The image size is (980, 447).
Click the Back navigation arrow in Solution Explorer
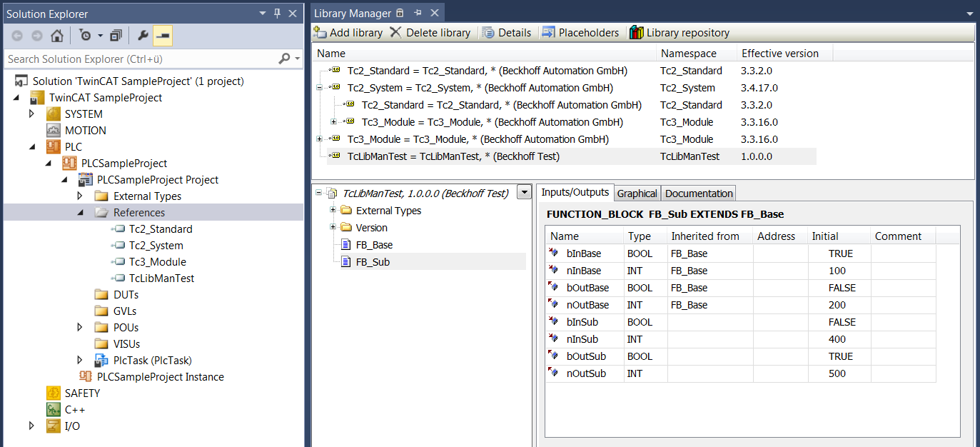pos(17,36)
